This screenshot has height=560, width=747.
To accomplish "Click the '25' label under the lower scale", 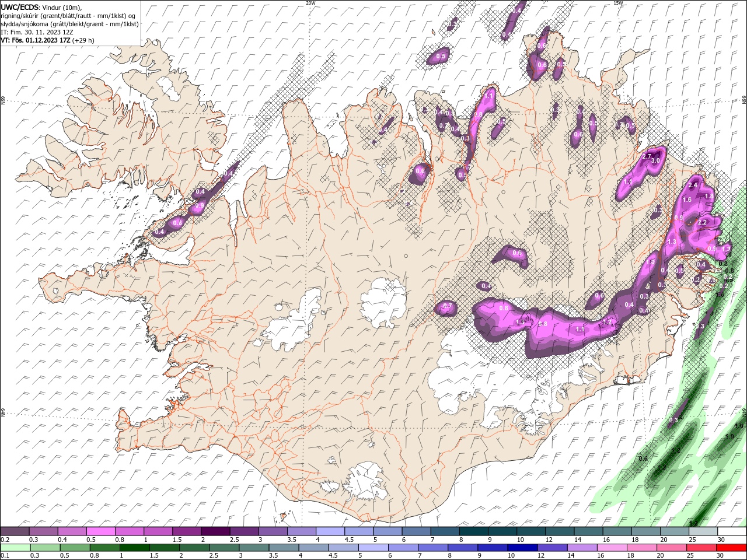I will click(689, 556).
